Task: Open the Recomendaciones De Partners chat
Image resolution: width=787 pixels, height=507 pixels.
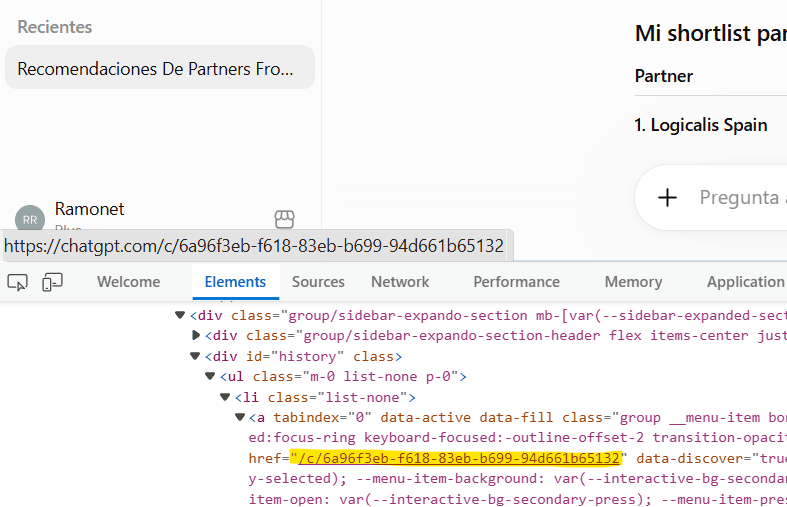Action: point(160,68)
